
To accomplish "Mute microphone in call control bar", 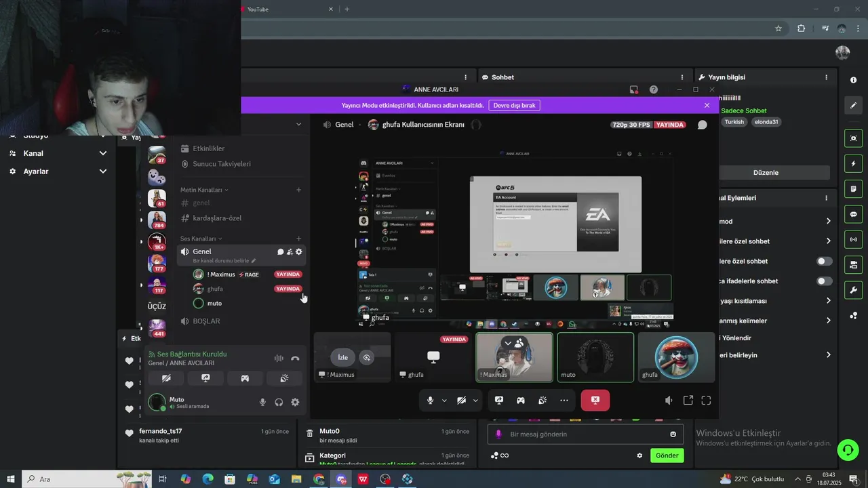I will click(430, 401).
